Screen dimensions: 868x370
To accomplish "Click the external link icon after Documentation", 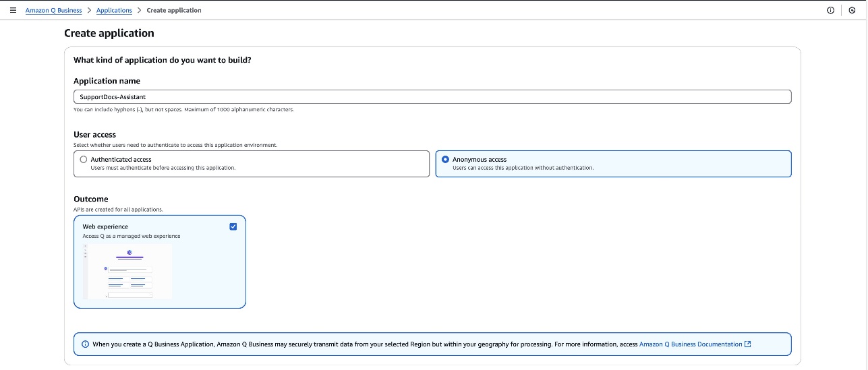I will click(x=747, y=344).
